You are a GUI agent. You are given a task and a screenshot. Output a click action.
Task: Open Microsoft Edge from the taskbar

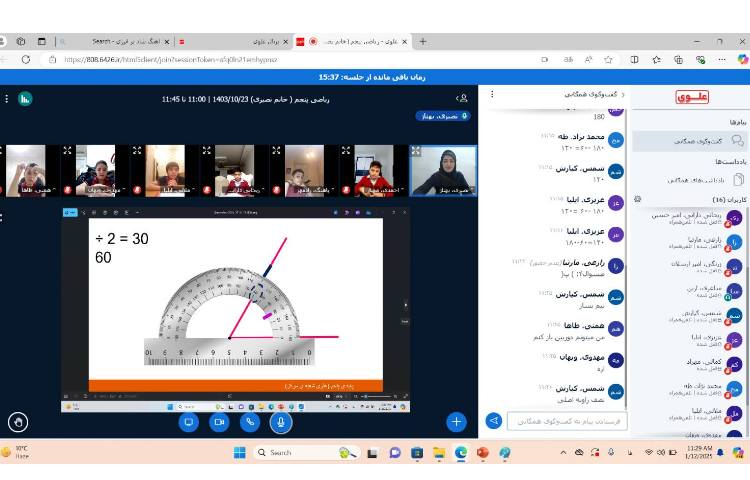[x=461, y=452]
